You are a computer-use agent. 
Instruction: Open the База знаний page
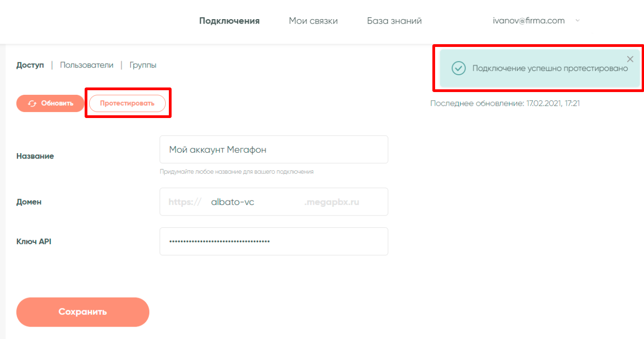[394, 21]
